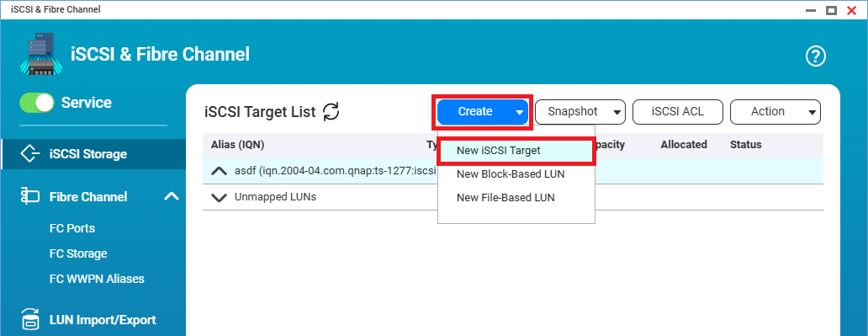868x336 pixels.
Task: Choose New File-Based LUN
Action: tap(516, 197)
